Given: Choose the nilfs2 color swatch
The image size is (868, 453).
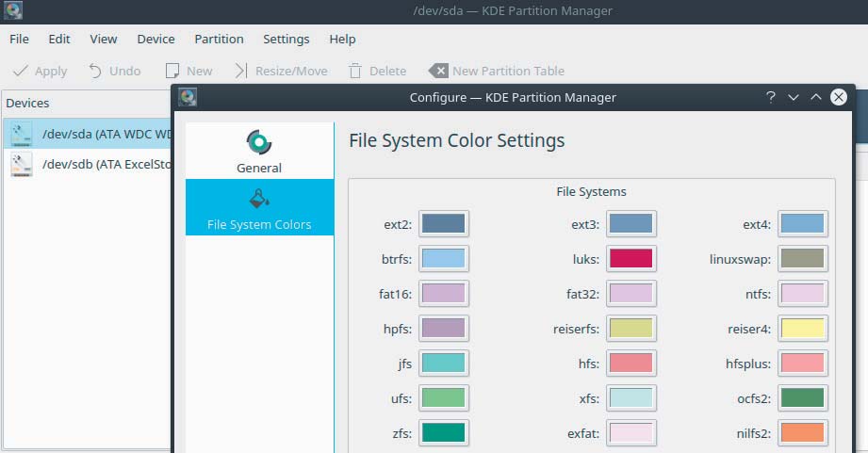Looking at the screenshot, I should 803,432.
